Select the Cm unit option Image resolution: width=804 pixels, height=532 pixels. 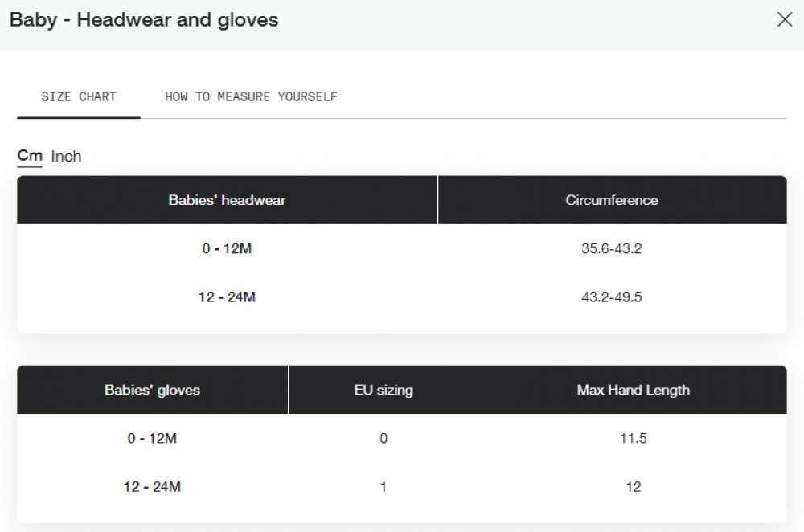(x=30, y=155)
